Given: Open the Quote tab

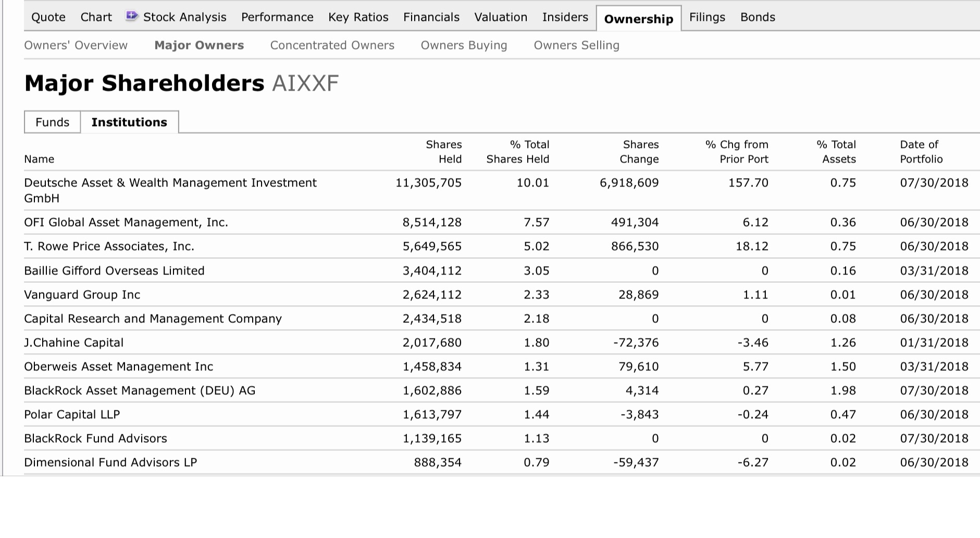Looking at the screenshot, I should [x=48, y=17].
